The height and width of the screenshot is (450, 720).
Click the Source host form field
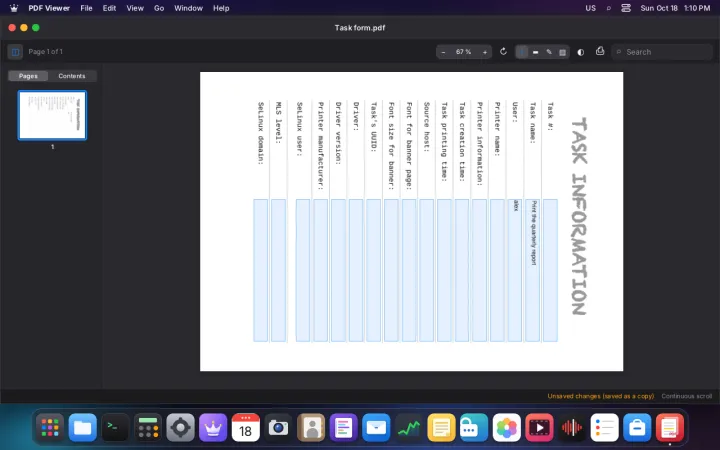point(427,270)
